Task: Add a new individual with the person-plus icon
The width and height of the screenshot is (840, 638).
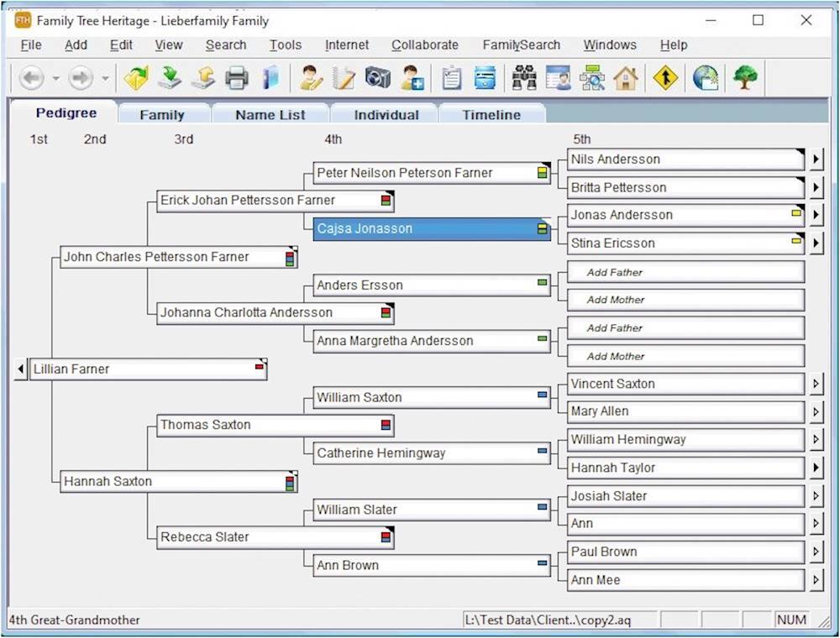Action: (x=412, y=78)
